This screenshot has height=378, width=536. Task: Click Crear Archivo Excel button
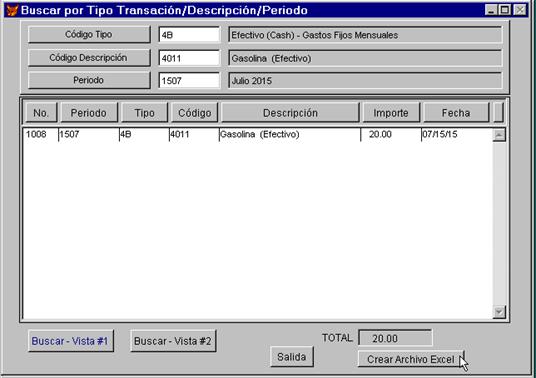pos(411,359)
